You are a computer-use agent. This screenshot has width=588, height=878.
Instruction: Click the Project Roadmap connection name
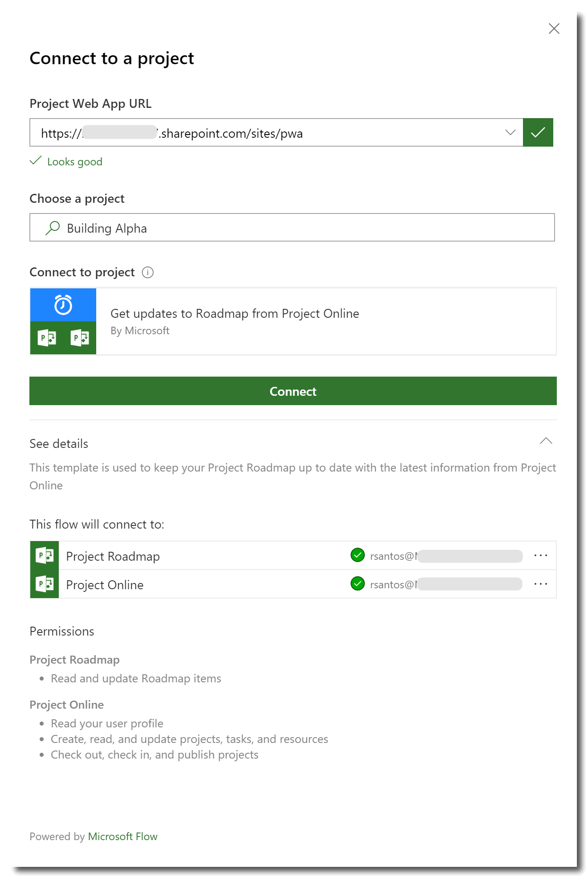click(x=113, y=556)
